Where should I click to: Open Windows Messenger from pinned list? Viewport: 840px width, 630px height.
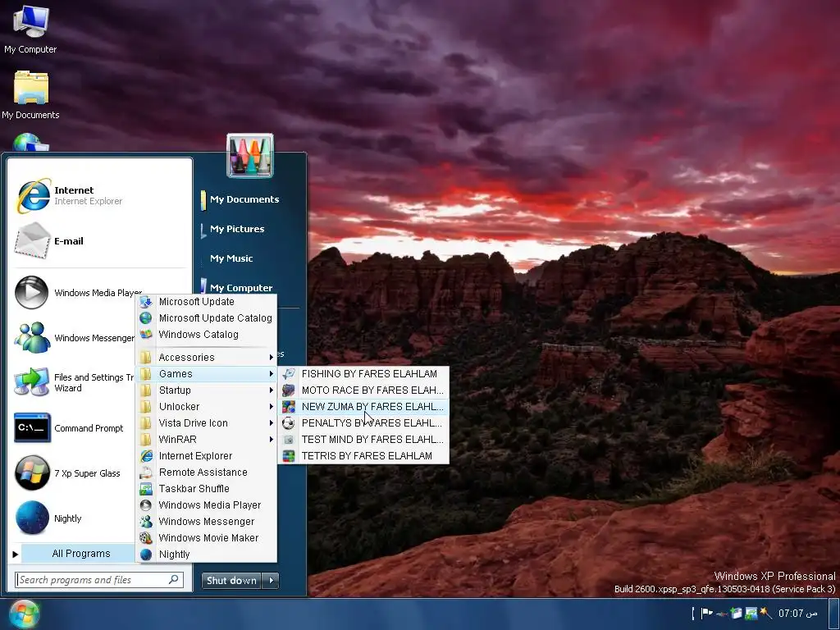point(73,338)
